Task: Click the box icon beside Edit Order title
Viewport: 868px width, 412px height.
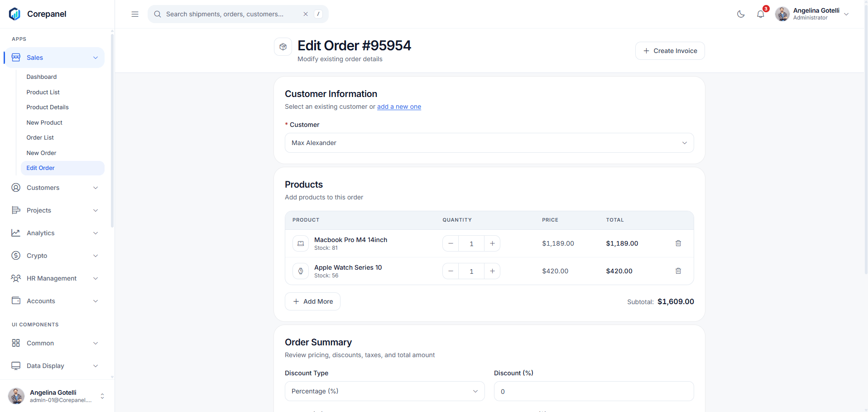Action: click(283, 47)
